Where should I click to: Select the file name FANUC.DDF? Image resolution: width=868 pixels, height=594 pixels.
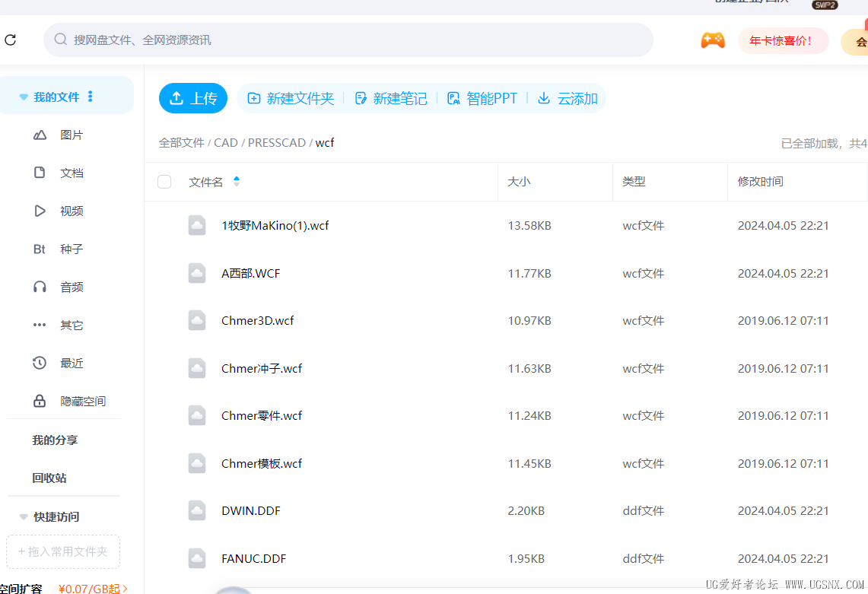click(x=253, y=558)
